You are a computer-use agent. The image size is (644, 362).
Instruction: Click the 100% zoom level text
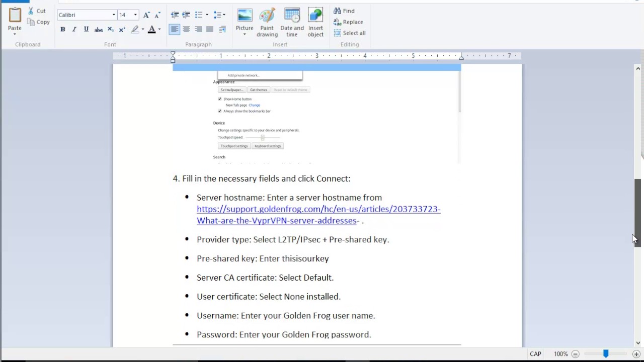[x=561, y=354]
